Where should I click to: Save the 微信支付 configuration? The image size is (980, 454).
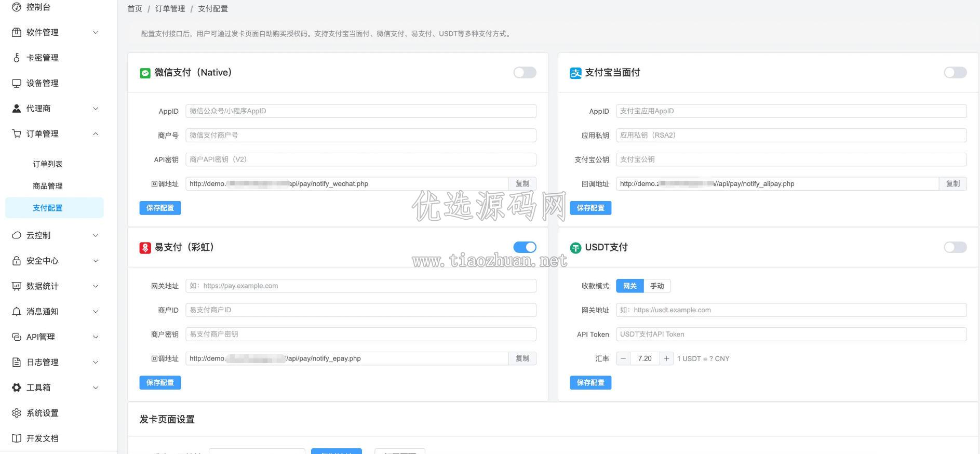pyautogui.click(x=160, y=208)
